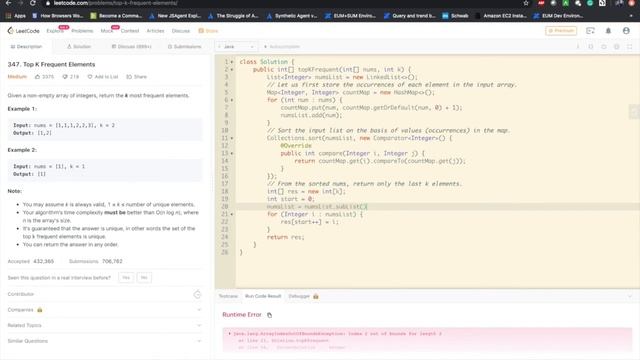
Task: Click the LeetCode logo
Action: coord(23,31)
